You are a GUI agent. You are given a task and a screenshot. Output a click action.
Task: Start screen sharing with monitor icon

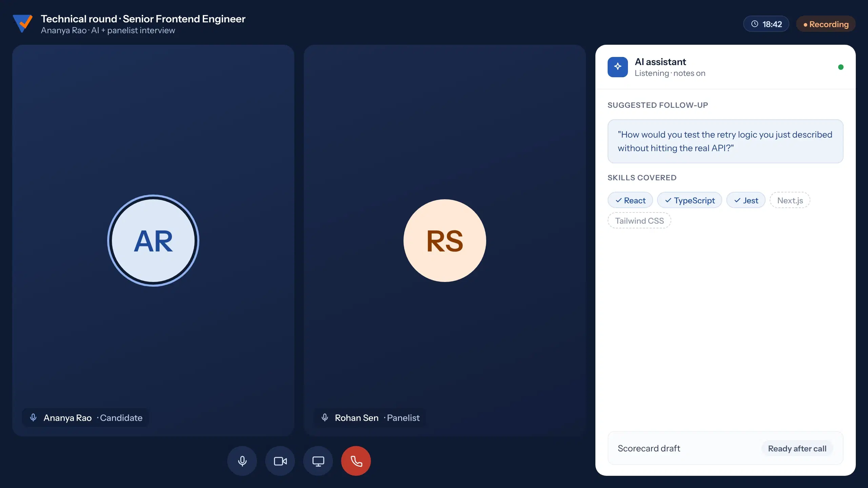318,461
